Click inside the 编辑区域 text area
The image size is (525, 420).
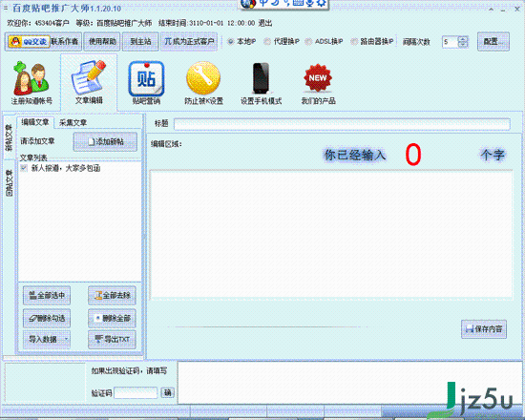tap(331, 235)
